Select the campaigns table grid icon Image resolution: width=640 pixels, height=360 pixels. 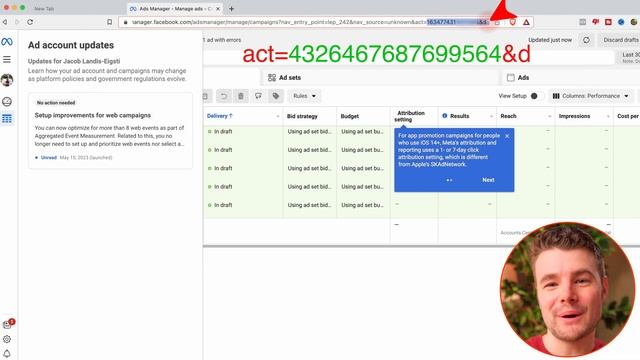[7, 119]
